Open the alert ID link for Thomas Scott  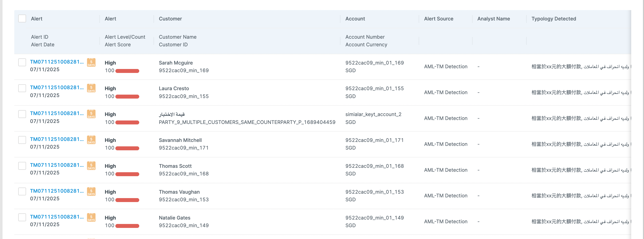tap(57, 165)
